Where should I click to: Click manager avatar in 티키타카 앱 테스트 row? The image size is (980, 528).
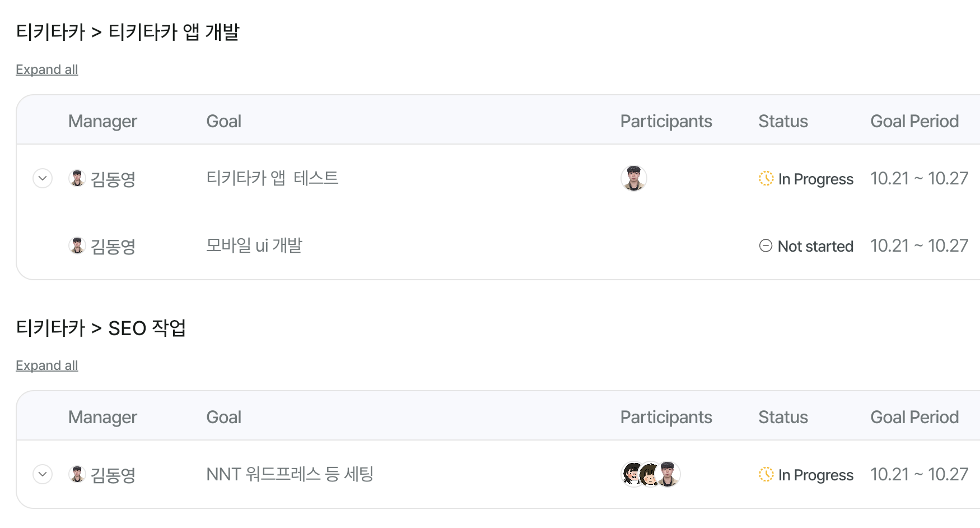(x=77, y=178)
